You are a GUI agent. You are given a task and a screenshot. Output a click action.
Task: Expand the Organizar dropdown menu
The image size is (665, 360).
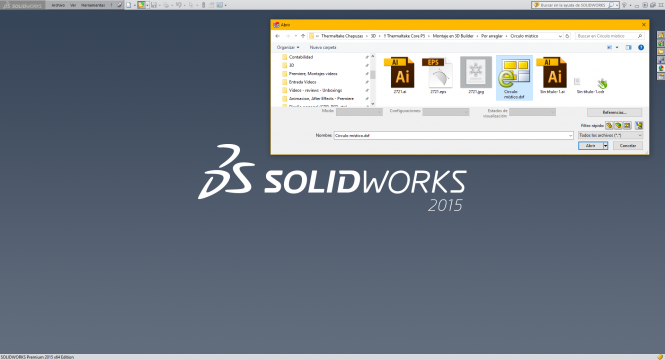(288, 47)
